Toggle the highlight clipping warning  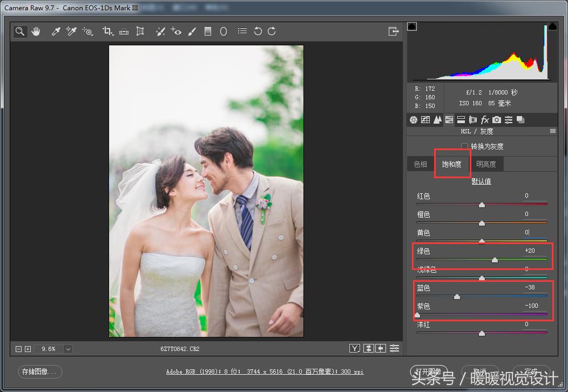[552, 26]
